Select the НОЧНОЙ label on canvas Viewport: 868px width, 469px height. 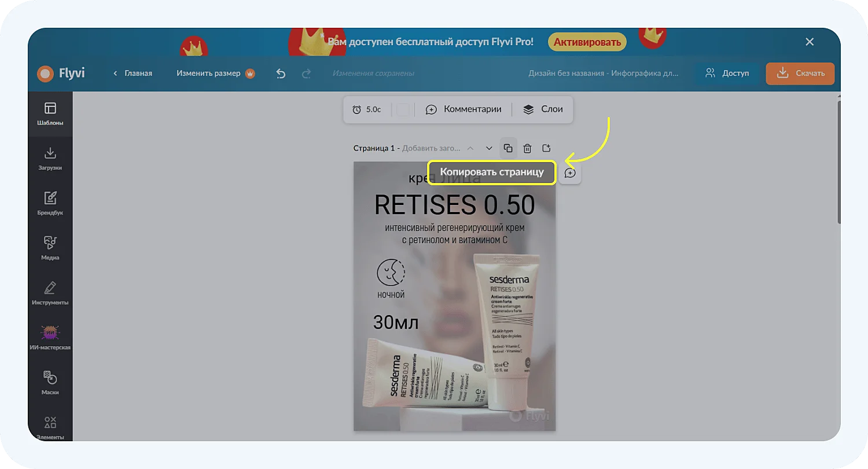[391, 295]
